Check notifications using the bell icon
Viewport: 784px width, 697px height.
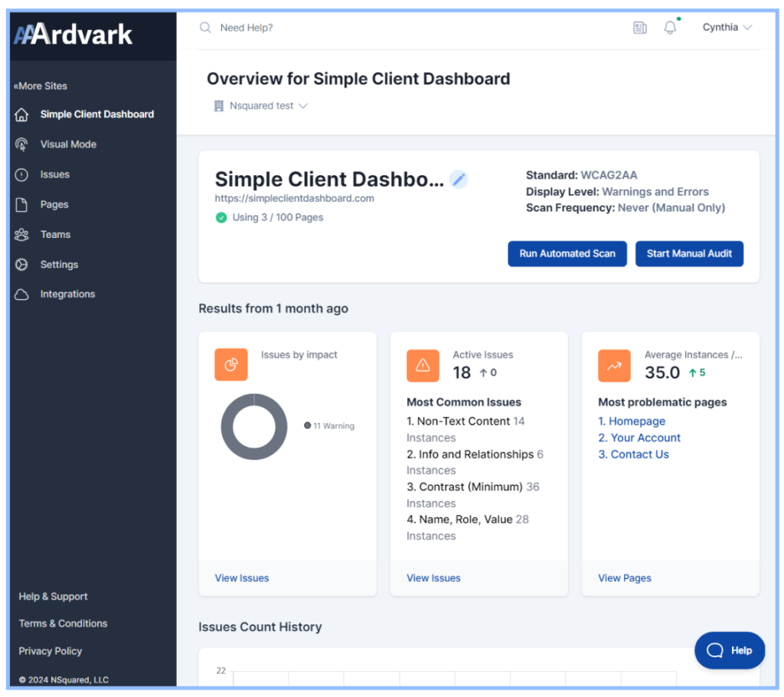669,28
